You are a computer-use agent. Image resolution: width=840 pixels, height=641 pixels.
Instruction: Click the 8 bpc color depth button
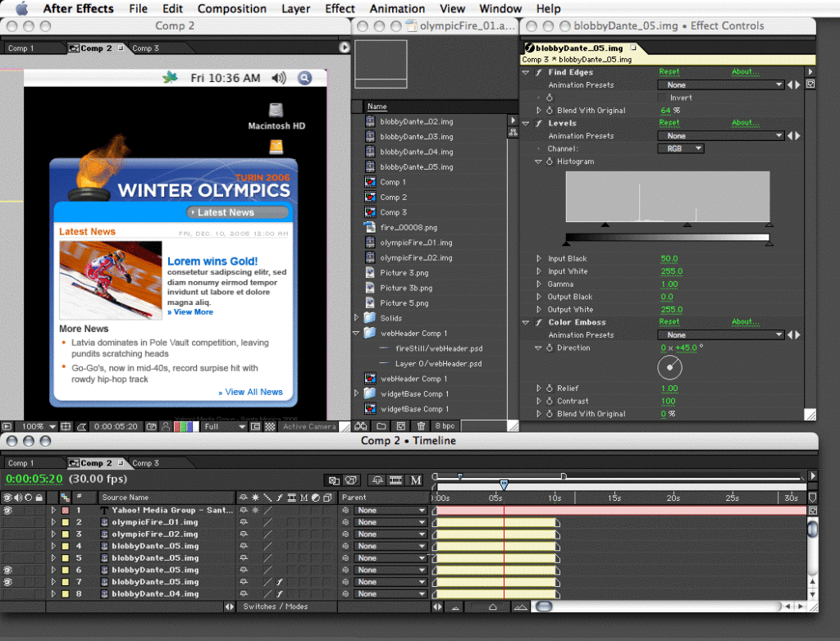pos(445,426)
